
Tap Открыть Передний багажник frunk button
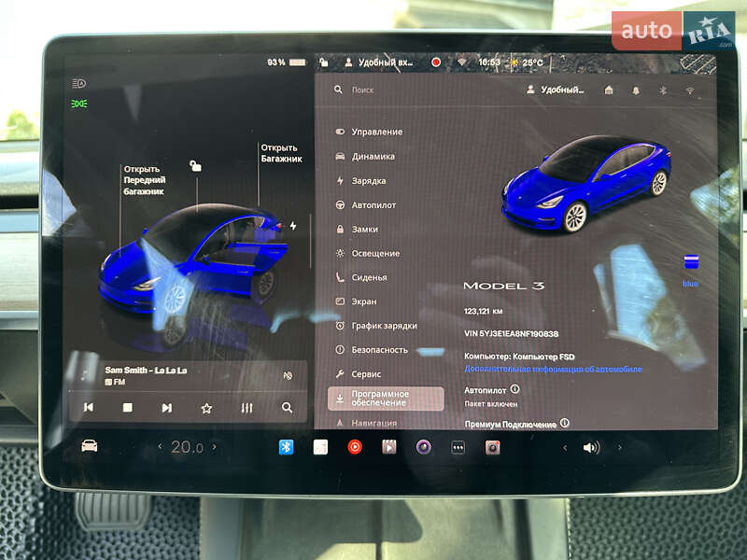click(x=145, y=180)
